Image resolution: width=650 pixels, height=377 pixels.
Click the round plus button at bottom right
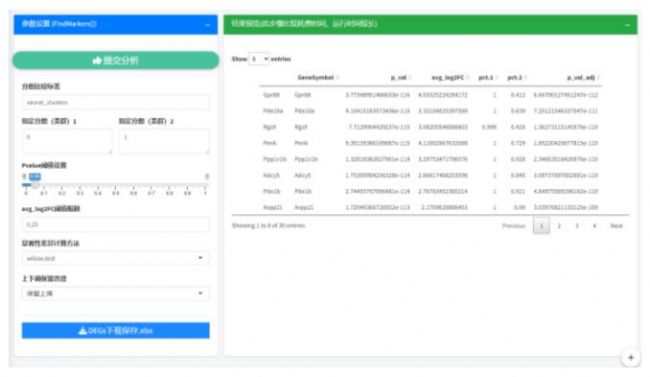pos(631,358)
